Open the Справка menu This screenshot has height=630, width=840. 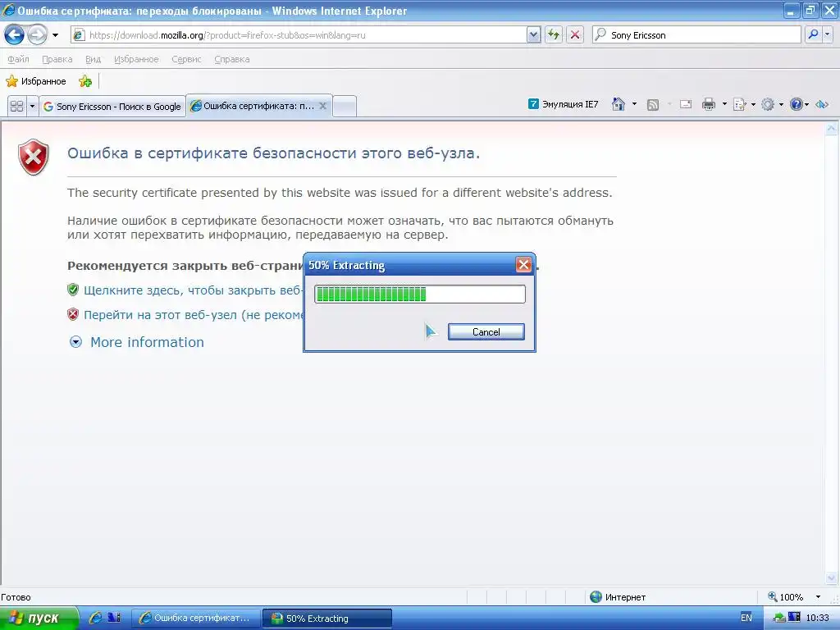232,59
